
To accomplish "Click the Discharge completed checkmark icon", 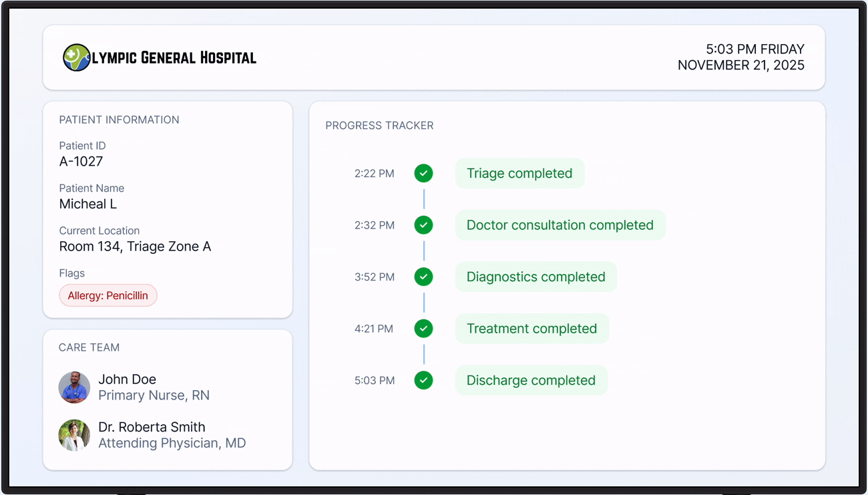I will click(x=423, y=380).
